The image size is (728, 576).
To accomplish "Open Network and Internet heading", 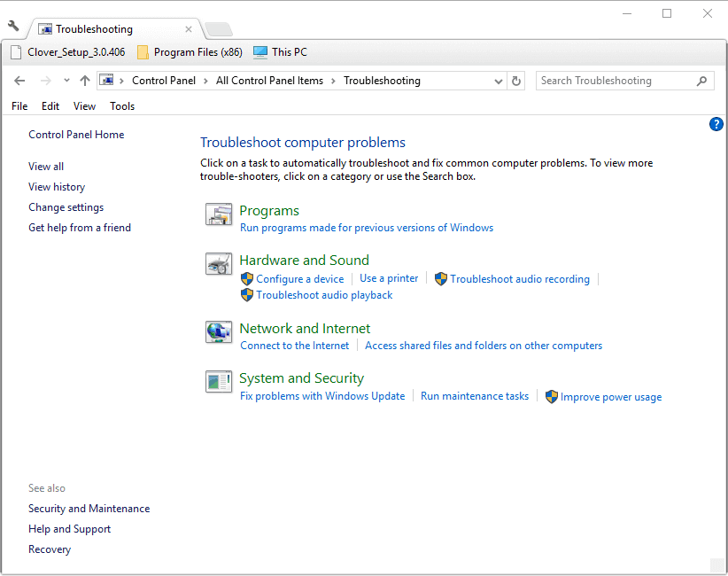I will click(305, 329).
